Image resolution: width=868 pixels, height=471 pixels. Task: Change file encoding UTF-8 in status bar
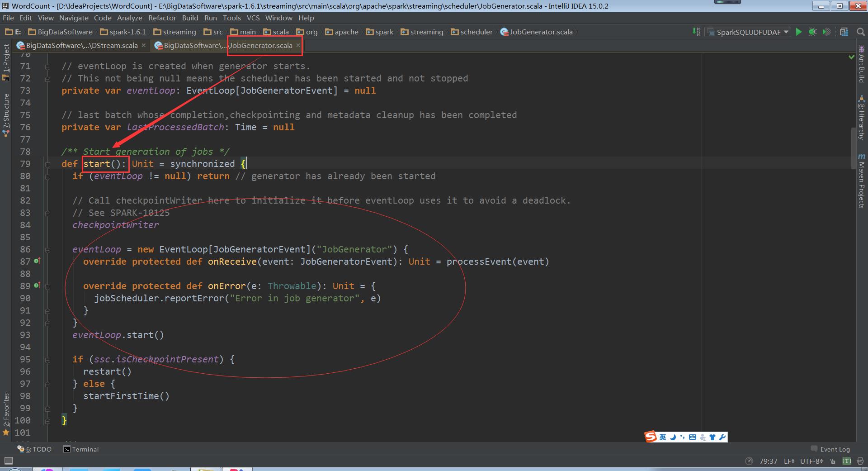click(x=811, y=461)
